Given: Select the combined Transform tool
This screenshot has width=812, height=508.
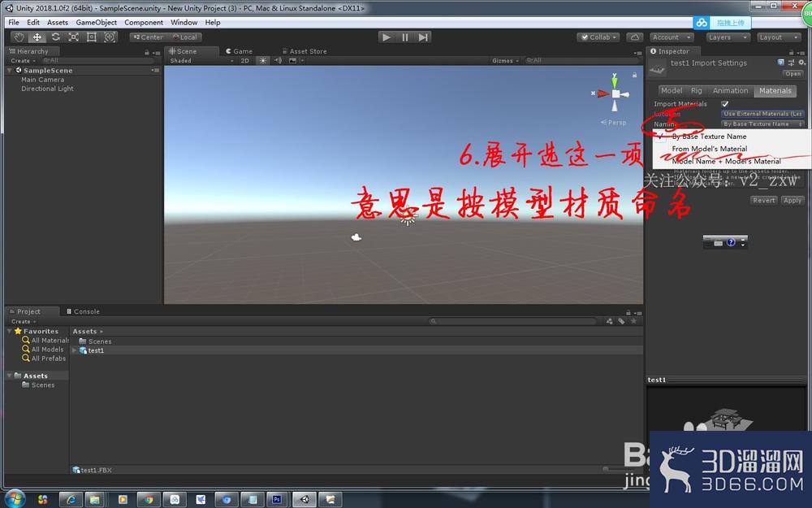Looking at the screenshot, I should 110,37.
